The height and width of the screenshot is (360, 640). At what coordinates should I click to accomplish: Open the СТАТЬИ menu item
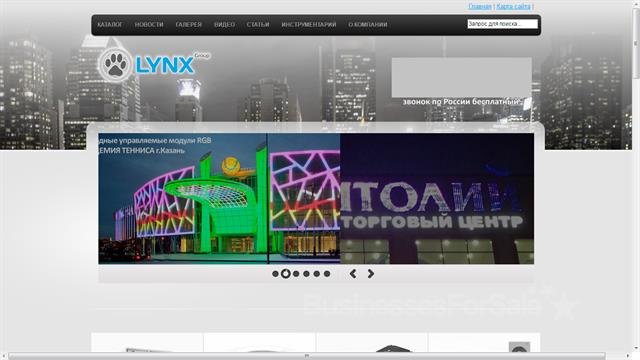point(258,24)
